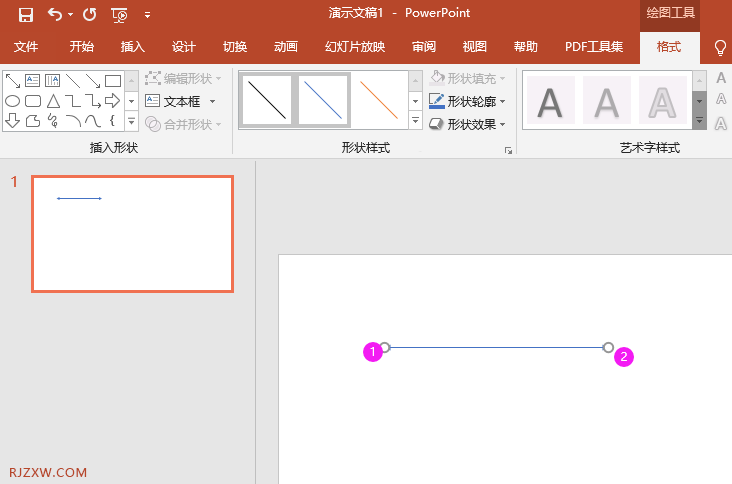732x484 pixels.
Task: Open the 形状效果 dropdown
Action: pos(467,124)
